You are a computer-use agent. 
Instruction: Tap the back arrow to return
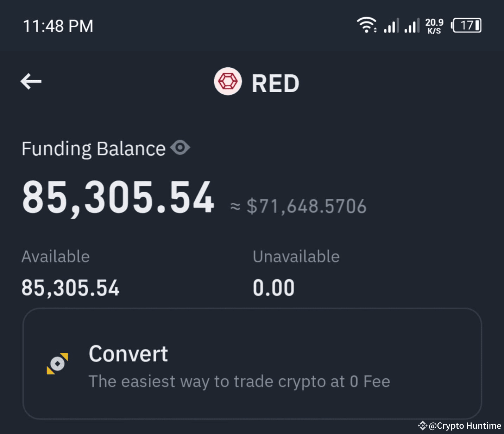(x=31, y=81)
